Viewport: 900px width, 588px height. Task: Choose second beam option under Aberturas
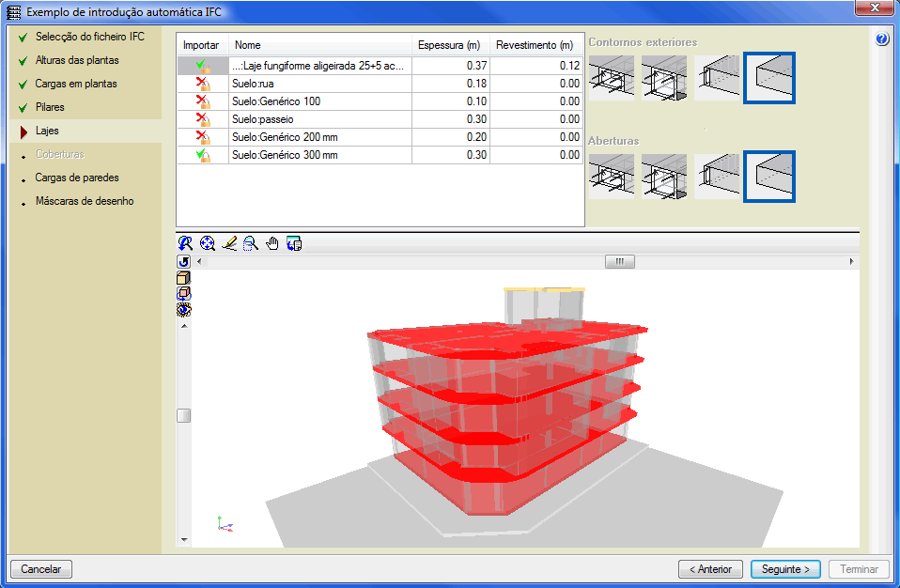[x=664, y=177]
